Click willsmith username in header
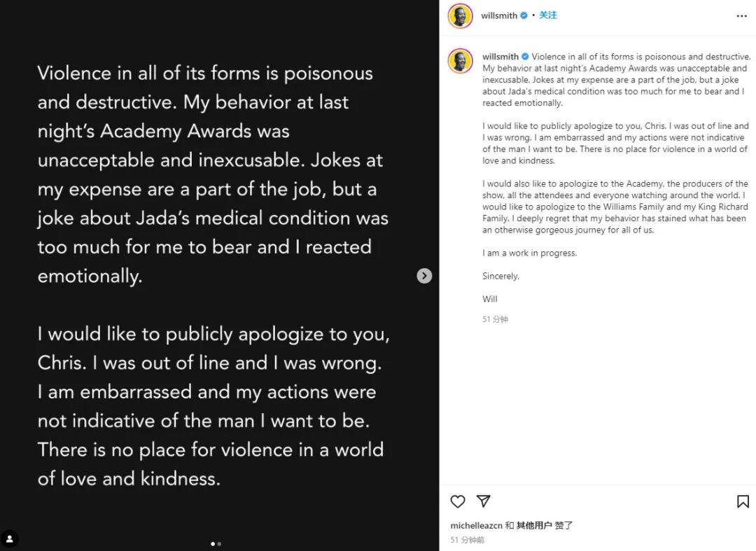This screenshot has width=756, height=551. [499, 15]
